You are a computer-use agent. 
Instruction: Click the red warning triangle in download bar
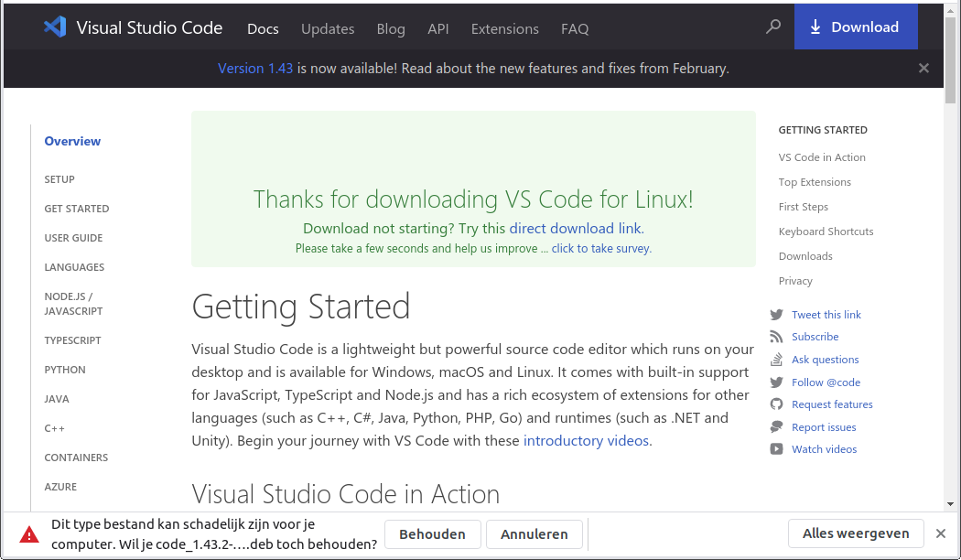(x=28, y=535)
